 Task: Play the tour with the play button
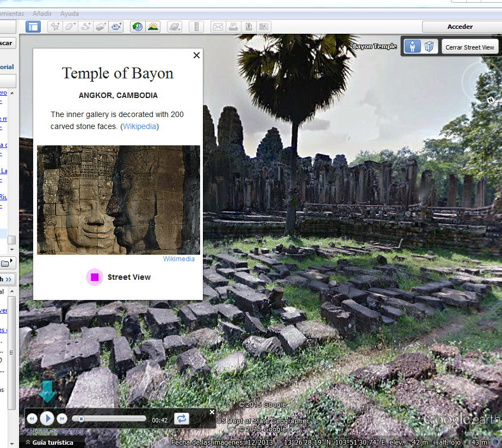[x=47, y=418]
